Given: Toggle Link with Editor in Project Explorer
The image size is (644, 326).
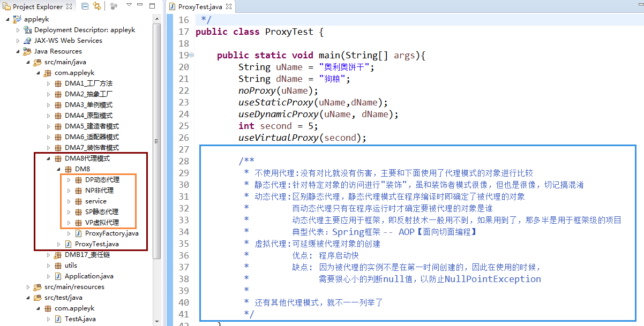Looking at the screenshot, I should pyautogui.click(x=98, y=6).
